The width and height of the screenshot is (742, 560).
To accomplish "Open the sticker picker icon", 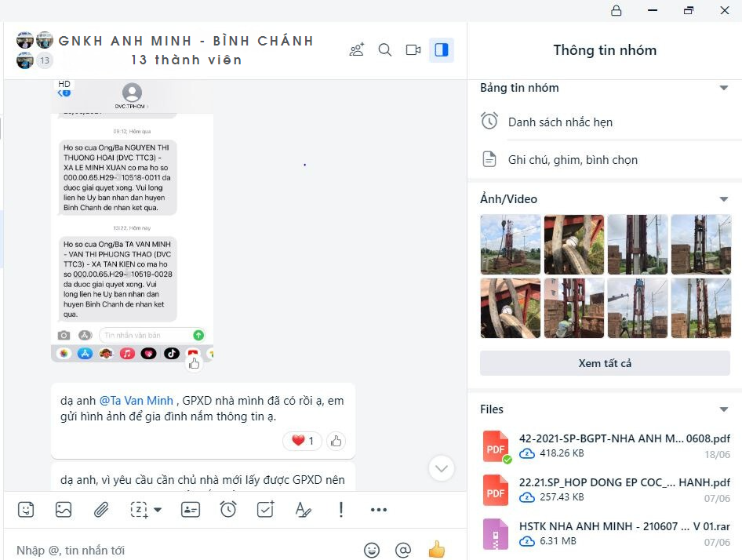I will coord(26,510).
